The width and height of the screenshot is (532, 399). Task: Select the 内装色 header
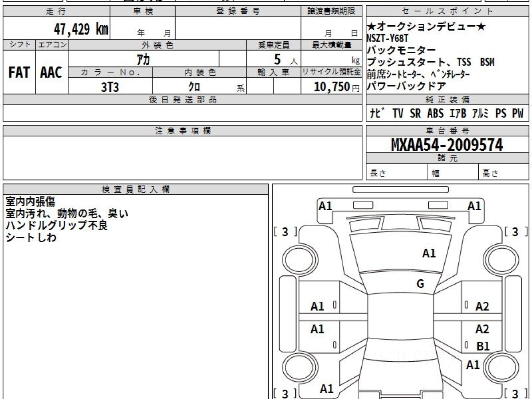199,73
